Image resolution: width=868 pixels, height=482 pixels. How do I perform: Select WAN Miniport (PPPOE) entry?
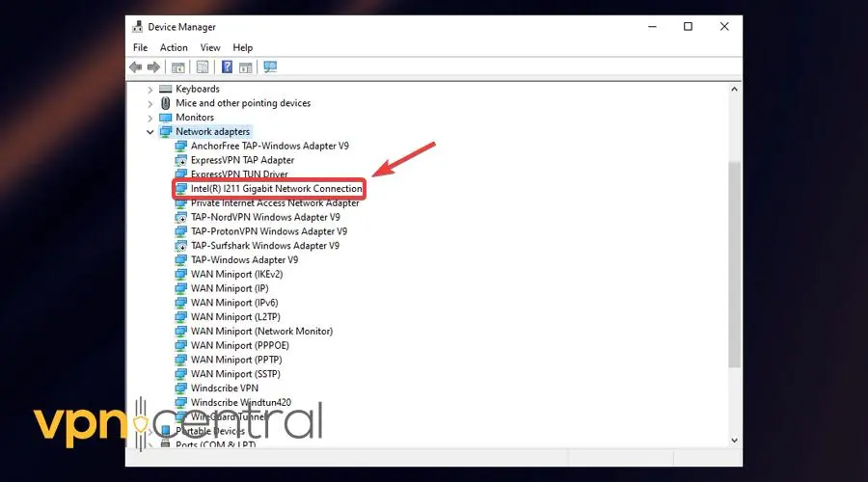tap(240, 345)
